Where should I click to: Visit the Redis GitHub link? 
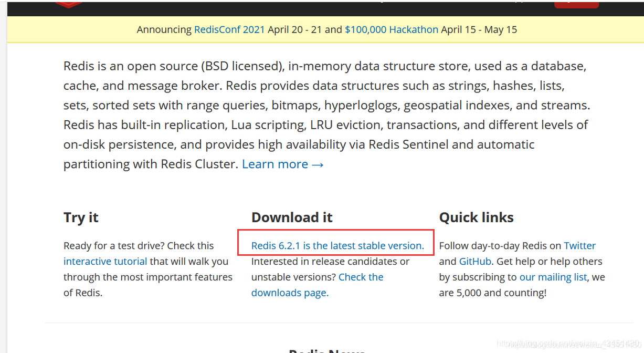point(475,261)
